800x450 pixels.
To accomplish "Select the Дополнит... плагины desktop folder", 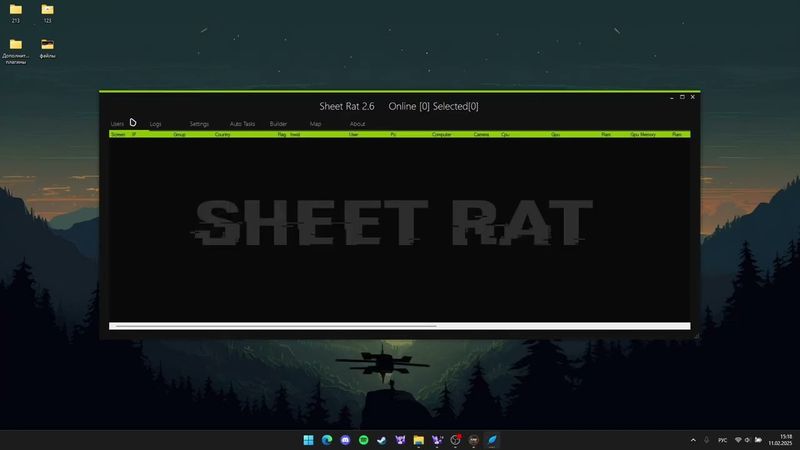I will click(x=16, y=51).
